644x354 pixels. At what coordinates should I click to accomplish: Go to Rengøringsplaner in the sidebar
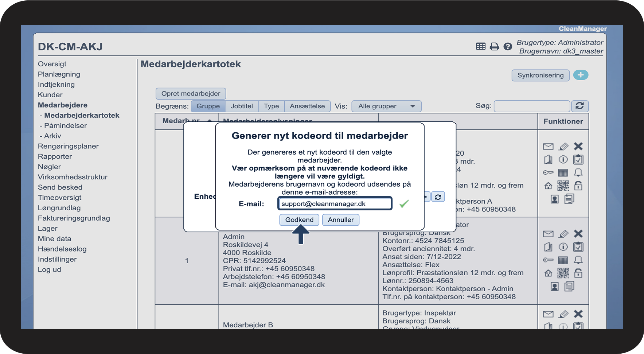click(x=68, y=146)
